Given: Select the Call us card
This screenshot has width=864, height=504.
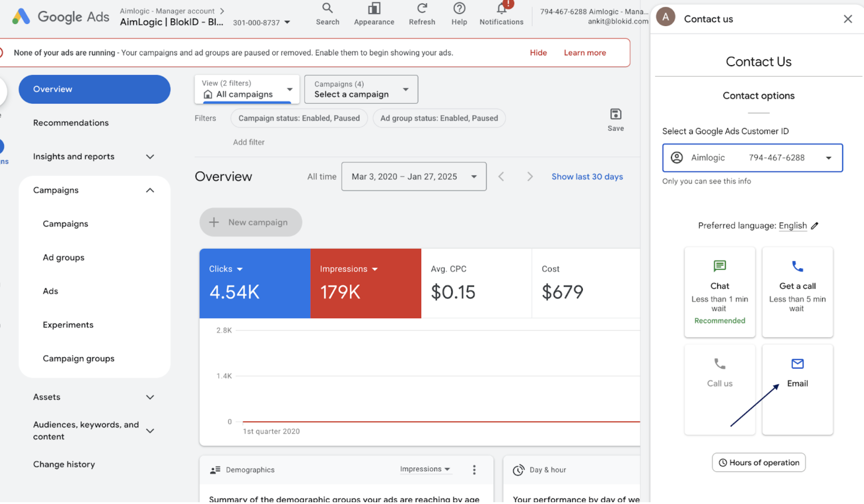Looking at the screenshot, I should point(720,390).
